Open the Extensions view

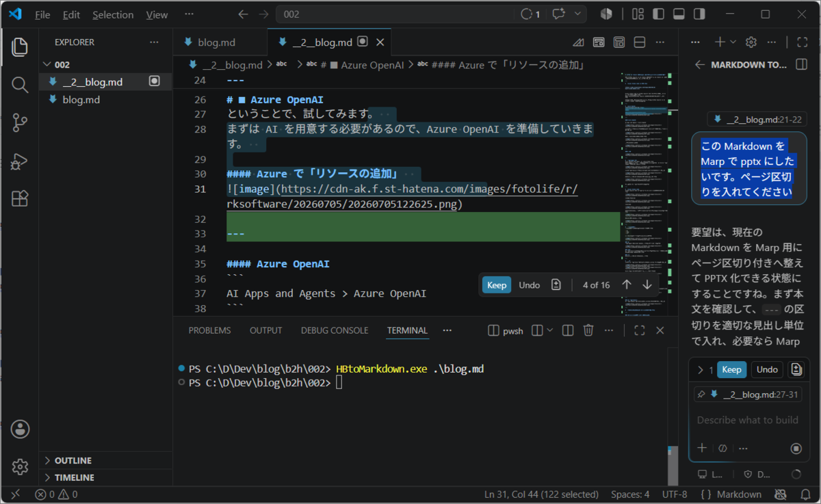[20, 199]
